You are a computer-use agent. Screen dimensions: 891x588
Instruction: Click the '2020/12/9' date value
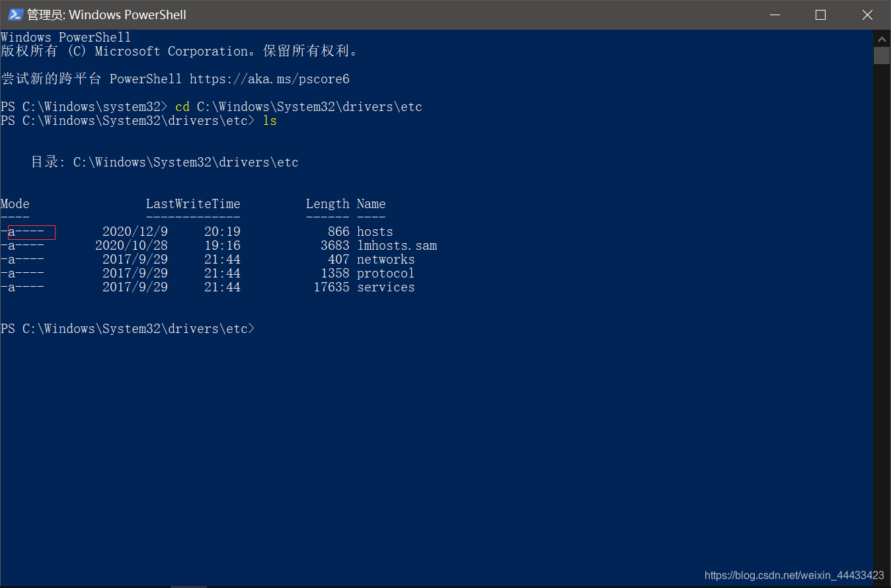click(x=135, y=232)
